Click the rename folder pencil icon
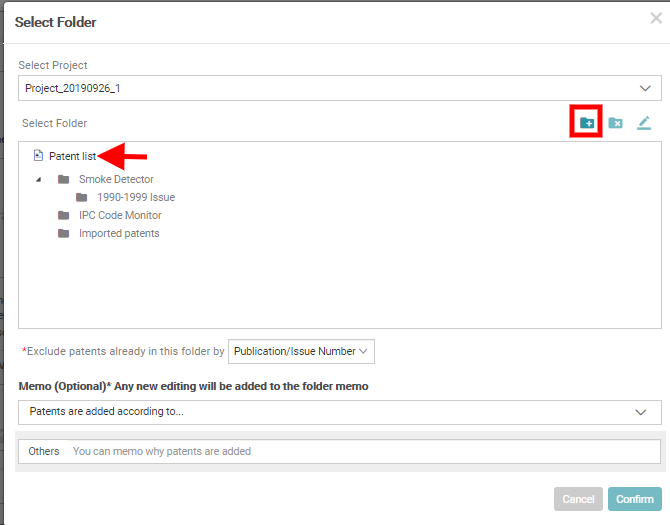 [x=644, y=123]
